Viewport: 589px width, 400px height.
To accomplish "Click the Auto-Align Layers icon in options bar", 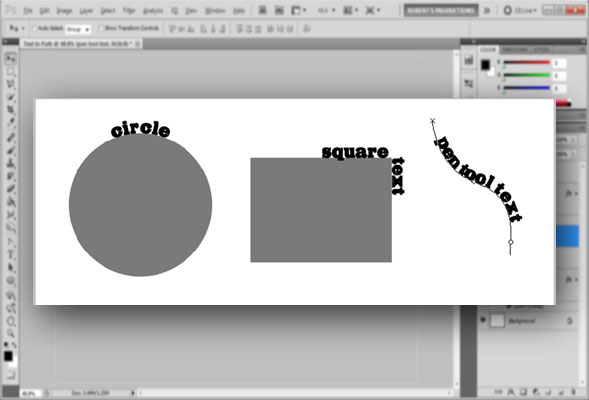I will point(307,28).
